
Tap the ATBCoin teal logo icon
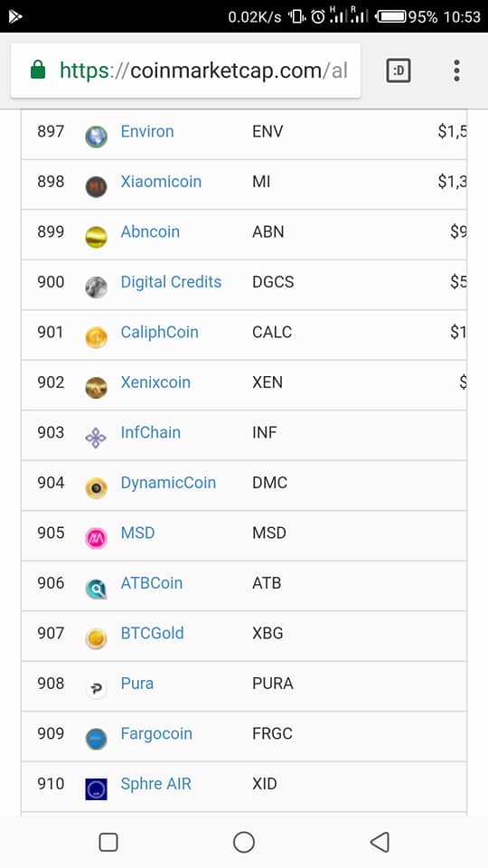click(96, 589)
